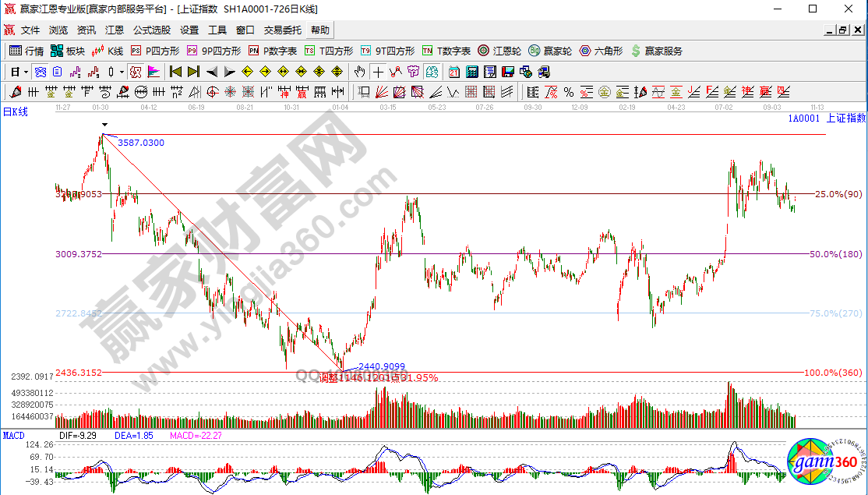Viewport: 868px width, 495px height.
Task: Open the 公式选股 menu
Action: point(151,30)
